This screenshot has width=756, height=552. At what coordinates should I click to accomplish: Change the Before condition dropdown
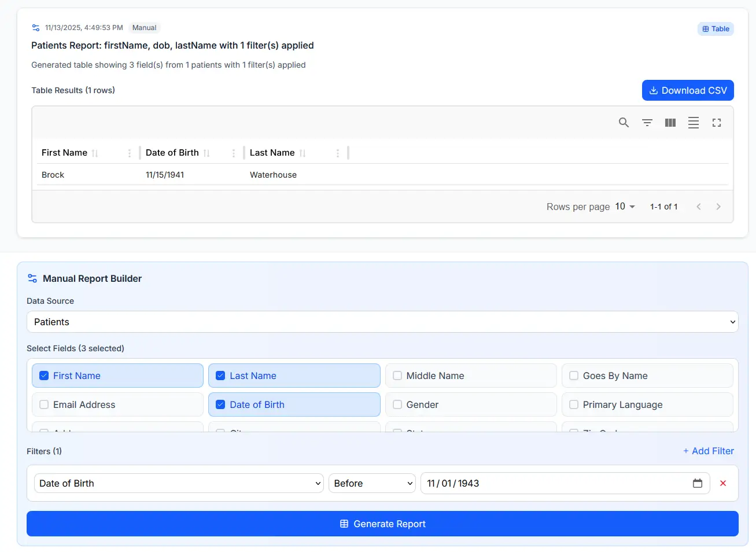(372, 483)
